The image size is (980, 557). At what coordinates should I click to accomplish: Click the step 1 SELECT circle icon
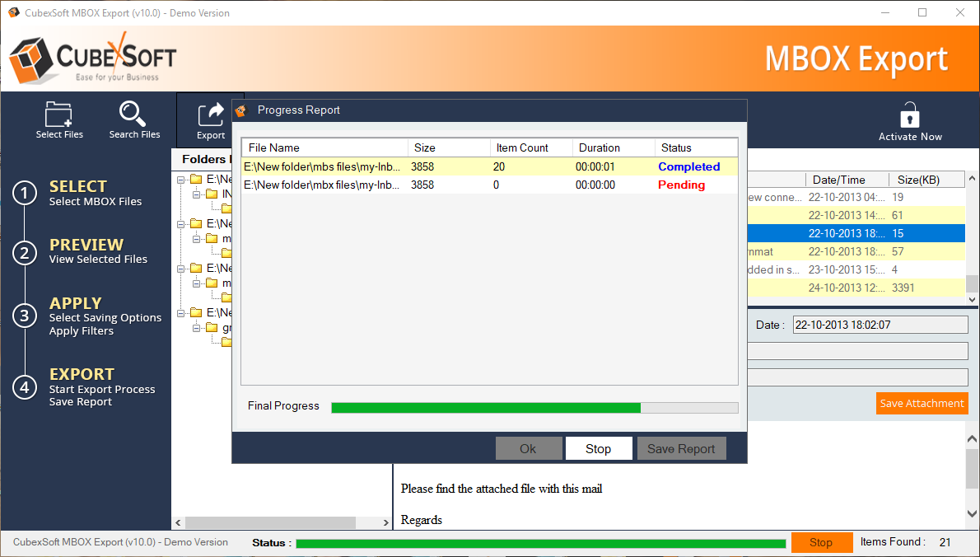click(25, 194)
